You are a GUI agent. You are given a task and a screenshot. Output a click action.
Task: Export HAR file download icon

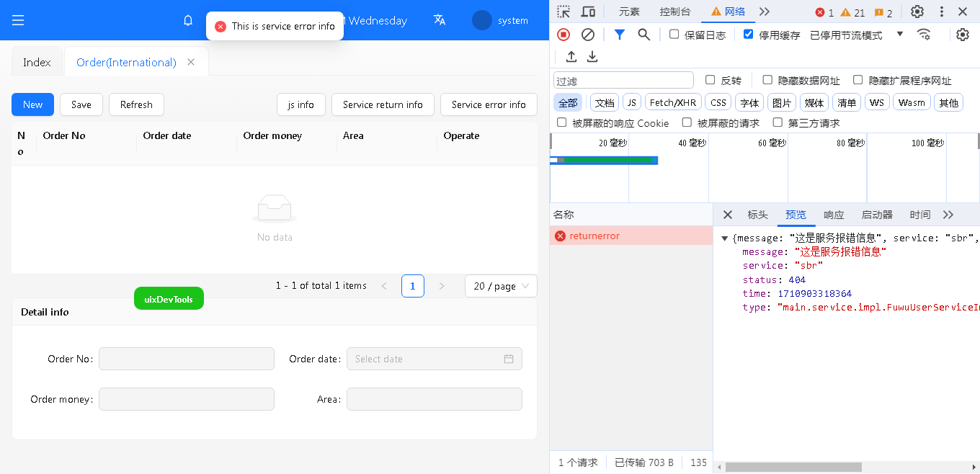click(x=592, y=56)
